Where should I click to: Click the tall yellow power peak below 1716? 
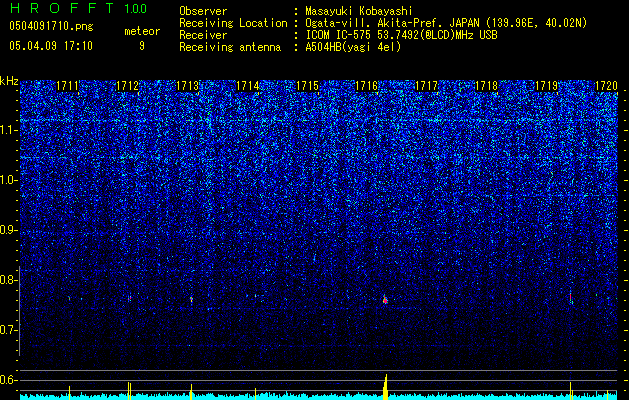click(386, 387)
